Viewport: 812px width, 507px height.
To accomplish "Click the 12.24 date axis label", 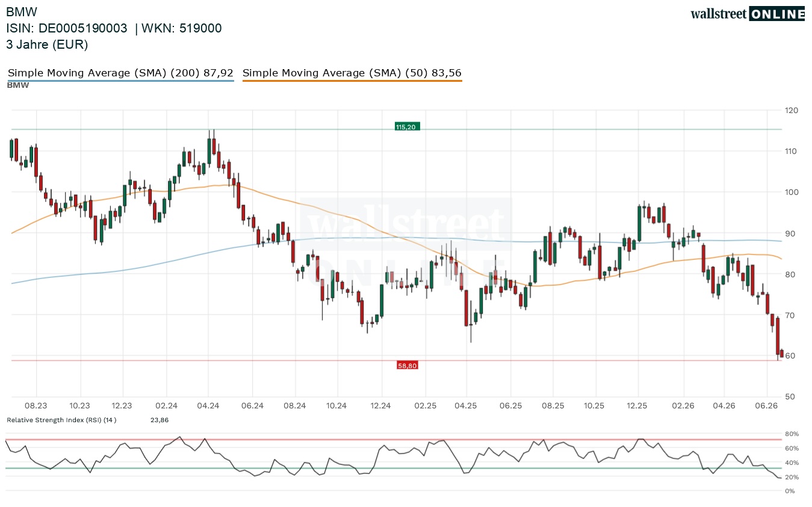I will [x=381, y=406].
